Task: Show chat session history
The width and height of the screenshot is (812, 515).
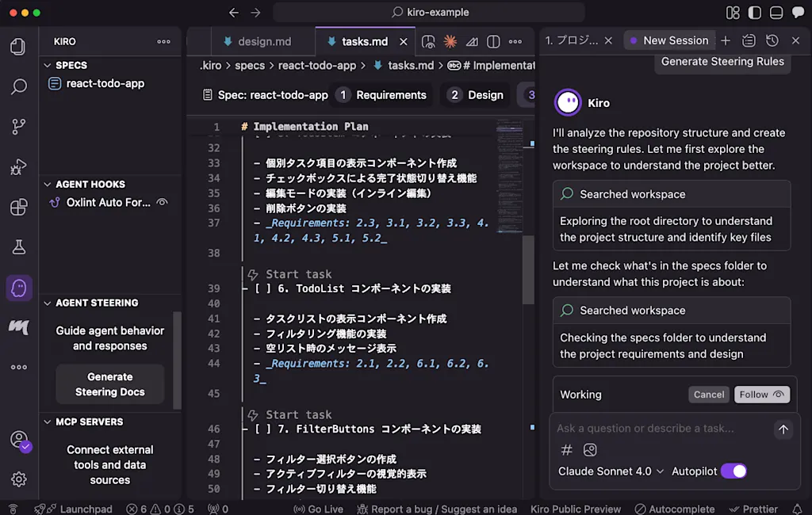Action: (772, 40)
